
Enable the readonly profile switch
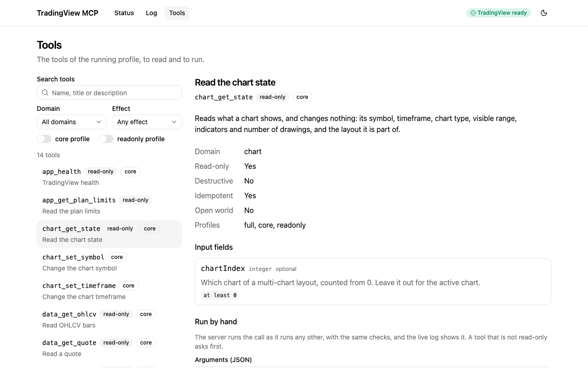coord(106,139)
